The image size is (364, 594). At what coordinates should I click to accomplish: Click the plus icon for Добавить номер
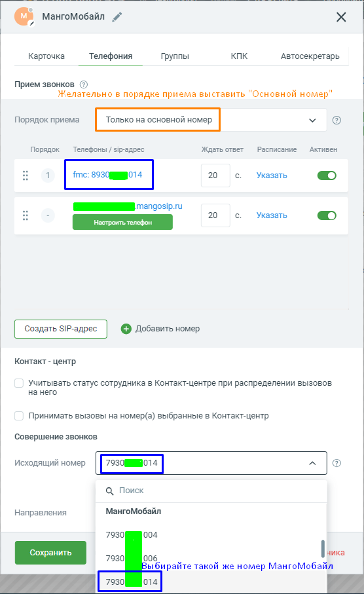(x=126, y=329)
